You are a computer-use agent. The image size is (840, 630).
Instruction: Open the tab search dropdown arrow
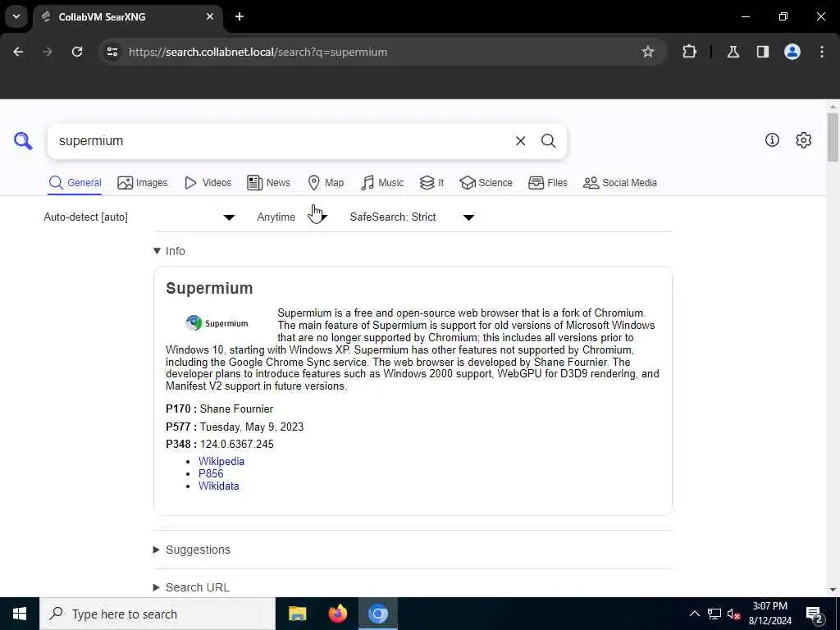[16, 16]
